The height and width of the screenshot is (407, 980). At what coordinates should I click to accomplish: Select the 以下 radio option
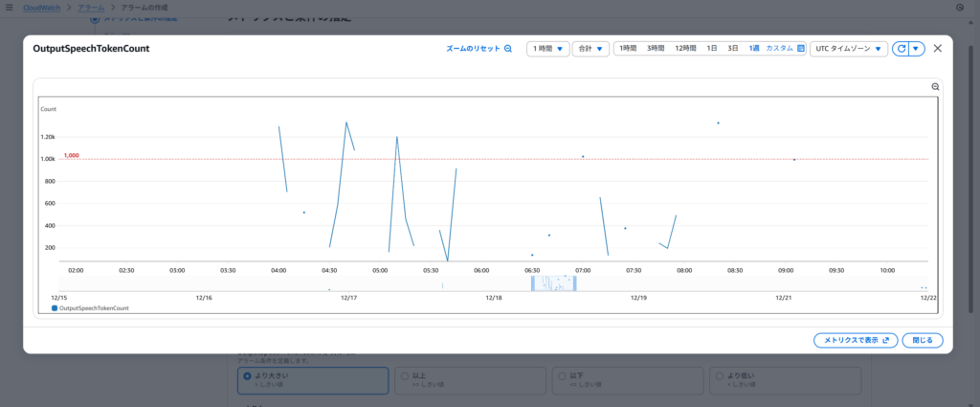point(558,376)
